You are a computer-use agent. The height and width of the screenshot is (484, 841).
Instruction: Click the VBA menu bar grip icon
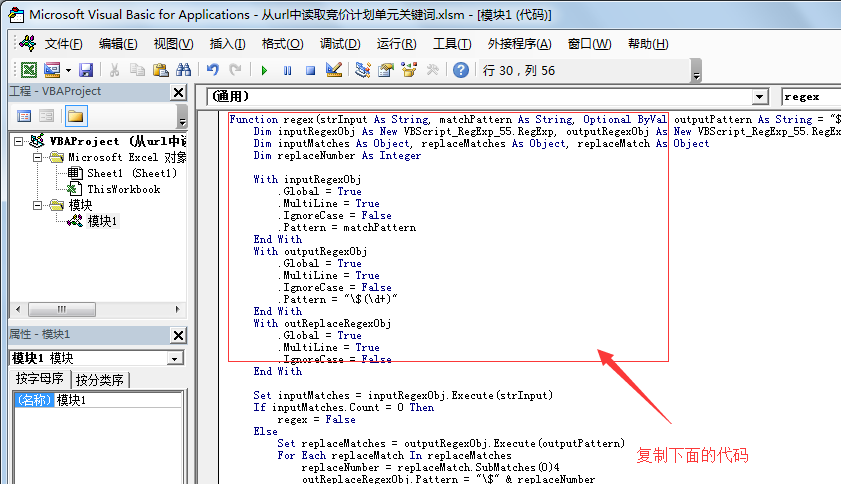(27, 43)
